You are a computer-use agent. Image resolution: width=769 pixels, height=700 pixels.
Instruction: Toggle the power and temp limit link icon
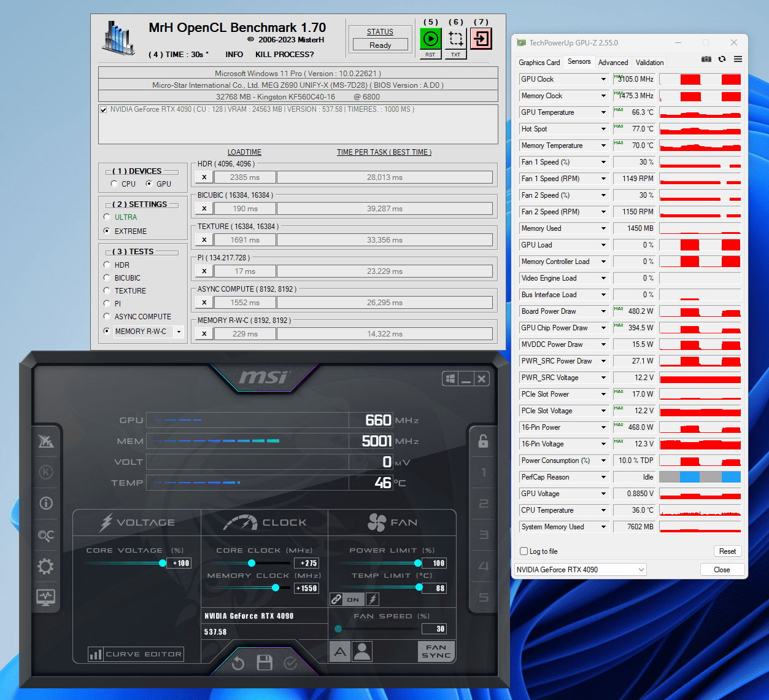[x=336, y=599]
